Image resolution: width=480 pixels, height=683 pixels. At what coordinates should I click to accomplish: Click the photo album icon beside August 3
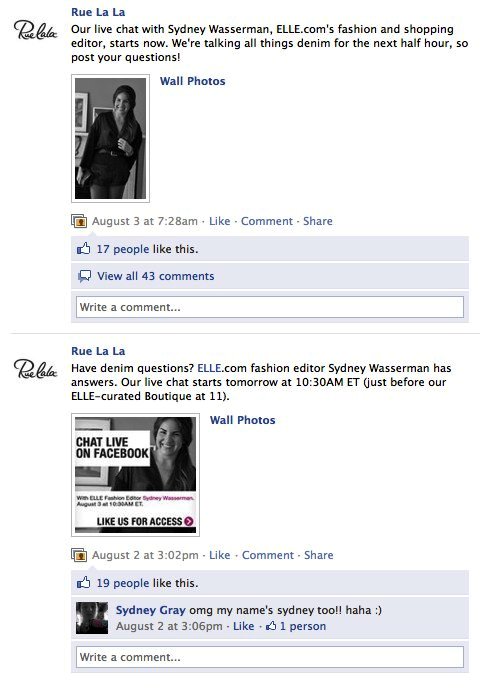79,221
